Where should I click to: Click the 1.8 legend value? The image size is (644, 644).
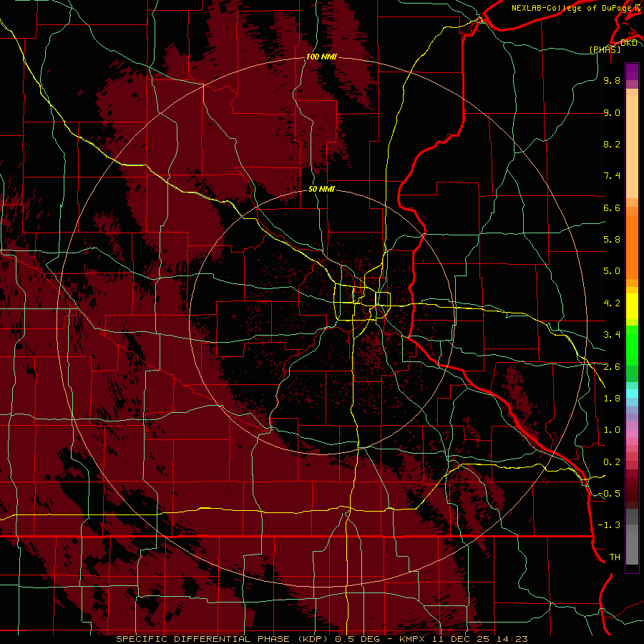click(612, 399)
